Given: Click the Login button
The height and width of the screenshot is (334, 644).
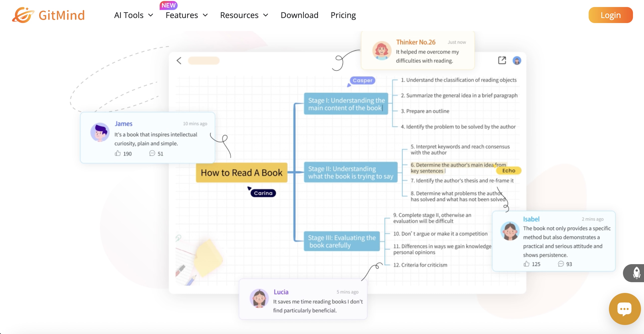Looking at the screenshot, I should (610, 15).
